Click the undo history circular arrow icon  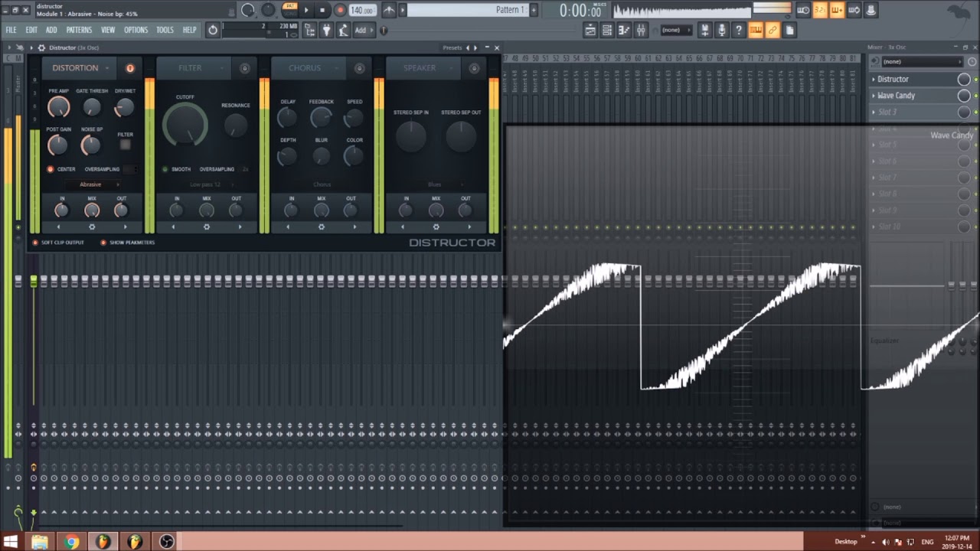pos(213,30)
